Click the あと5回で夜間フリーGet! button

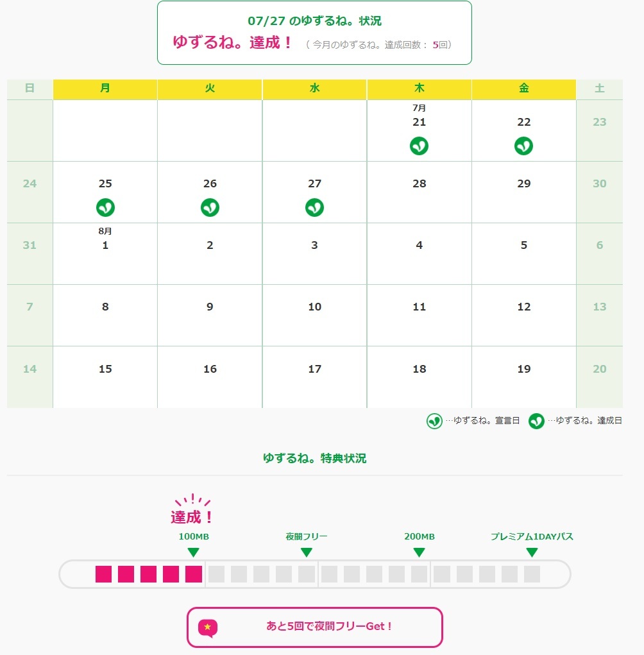pos(314,627)
